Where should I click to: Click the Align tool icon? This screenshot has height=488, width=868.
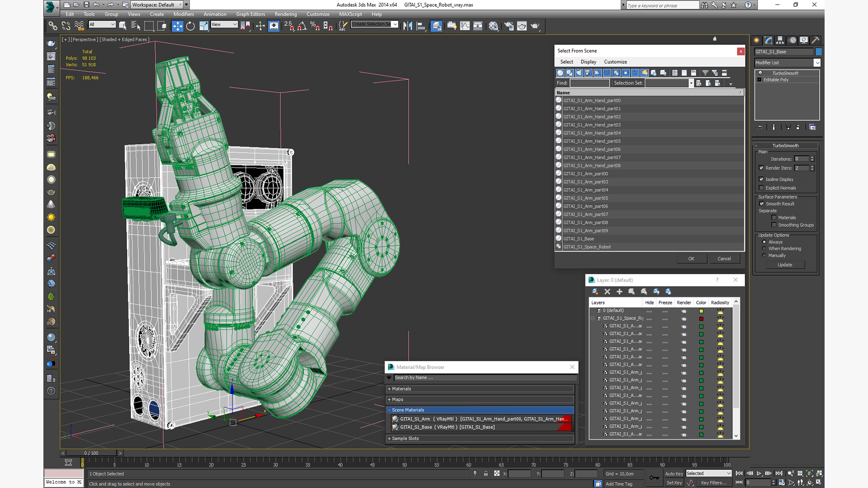point(421,26)
